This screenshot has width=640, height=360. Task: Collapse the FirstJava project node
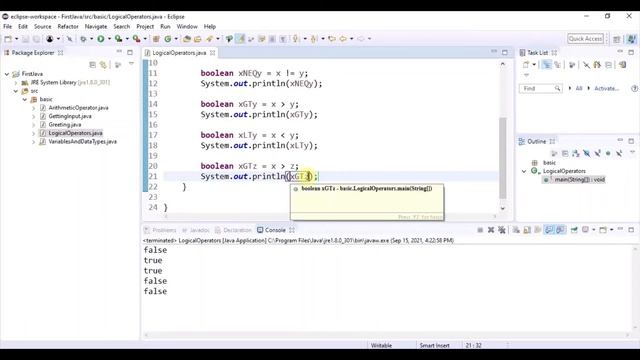7,74
